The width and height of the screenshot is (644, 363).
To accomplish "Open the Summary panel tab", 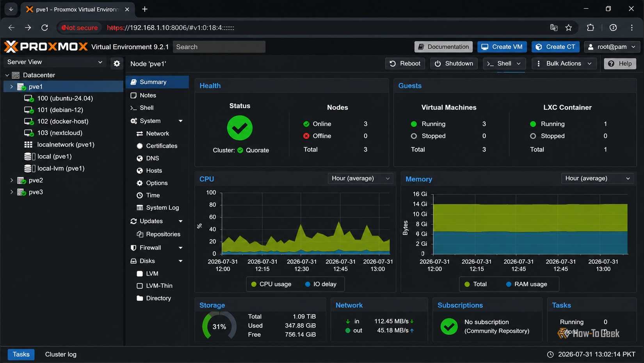I will click(157, 82).
